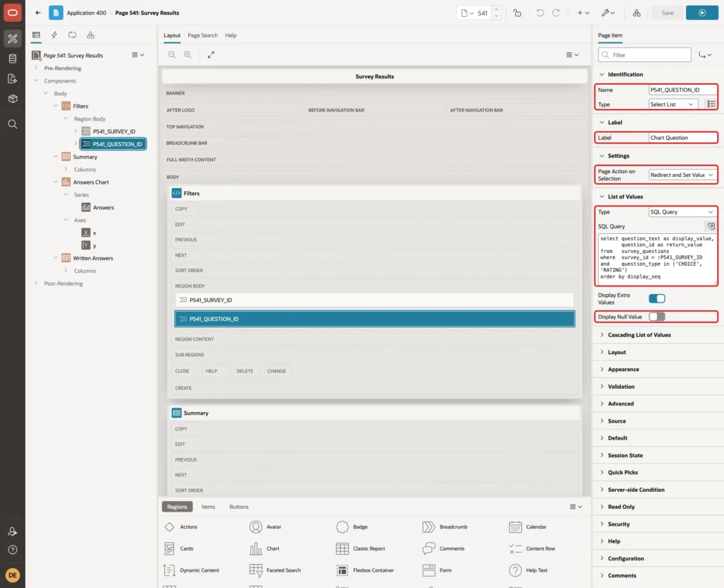The image size is (724, 588).
Task: Click the Undo icon in top toolbar
Action: pyautogui.click(x=539, y=13)
